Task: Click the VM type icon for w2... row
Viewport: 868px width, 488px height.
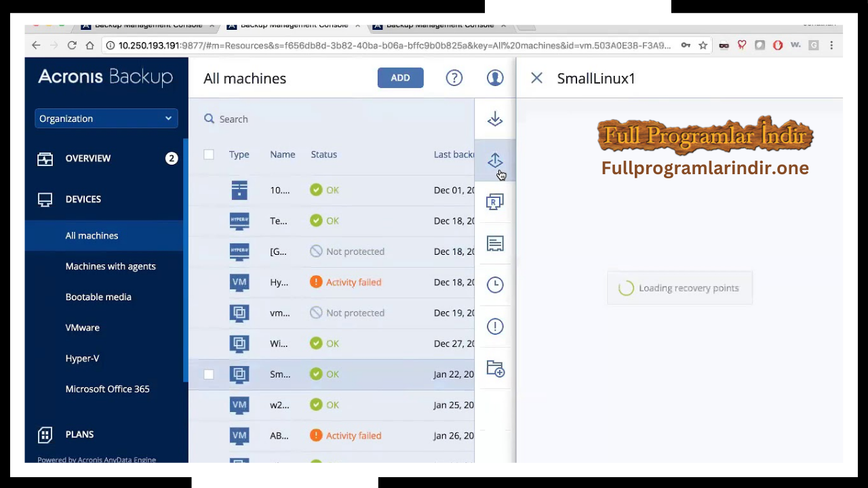Action: (239, 405)
